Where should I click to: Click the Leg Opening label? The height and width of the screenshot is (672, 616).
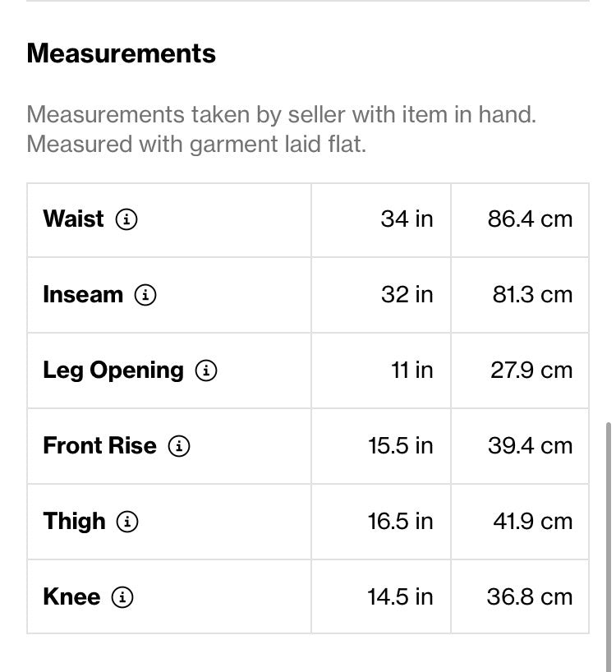113,371
